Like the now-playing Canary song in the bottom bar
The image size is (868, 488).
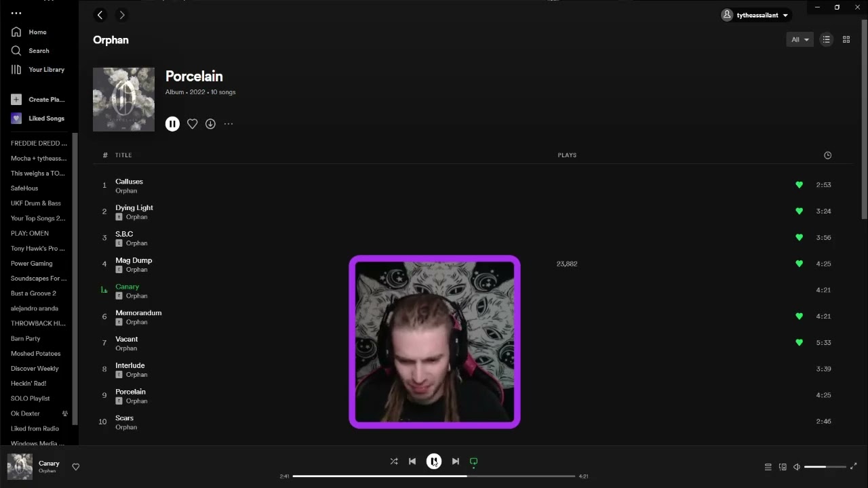pos(76,467)
